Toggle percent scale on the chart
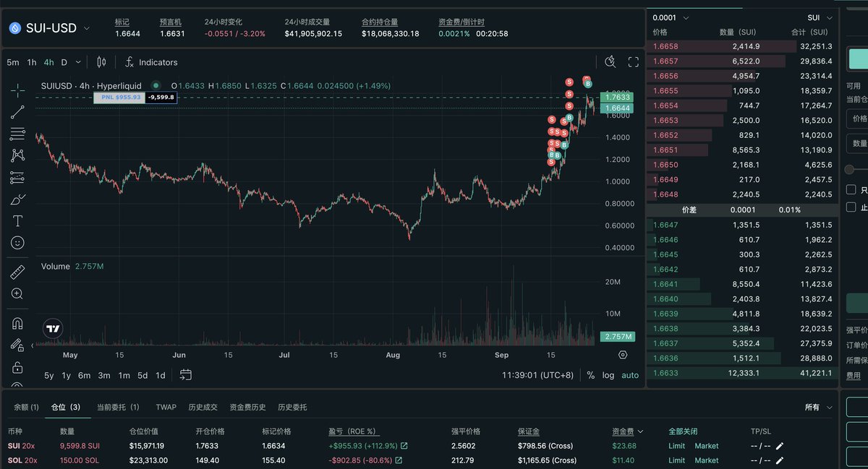Screen dimensions: 868x469 [591, 375]
